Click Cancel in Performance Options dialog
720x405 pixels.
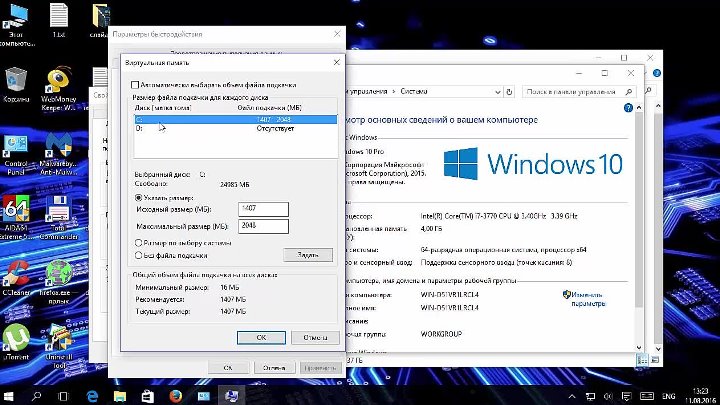(x=274, y=368)
